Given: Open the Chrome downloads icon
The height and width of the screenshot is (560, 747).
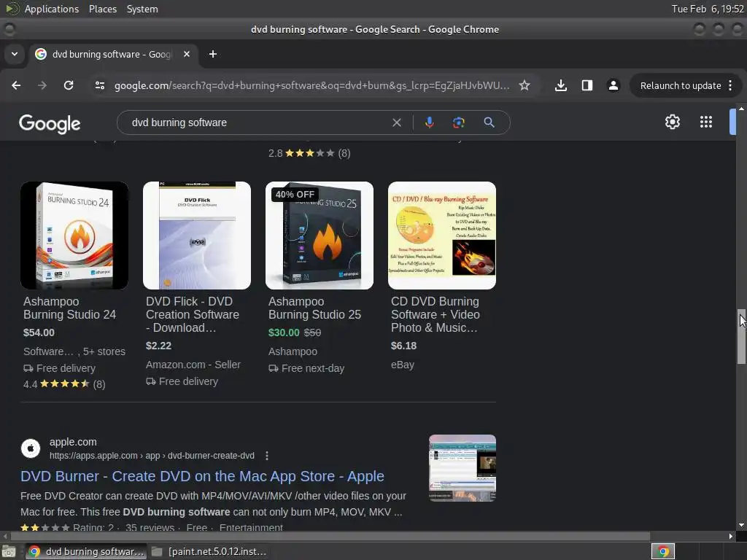Looking at the screenshot, I should 561,85.
